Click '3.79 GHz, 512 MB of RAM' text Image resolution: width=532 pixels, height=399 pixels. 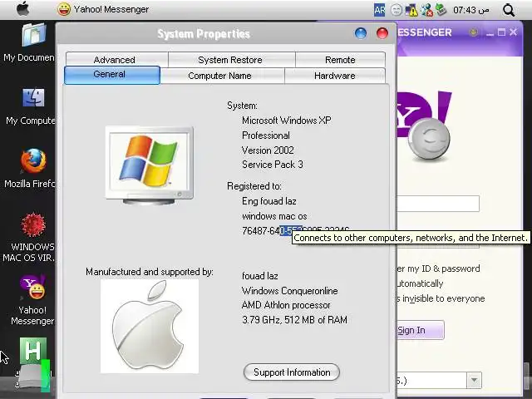[x=294, y=320]
